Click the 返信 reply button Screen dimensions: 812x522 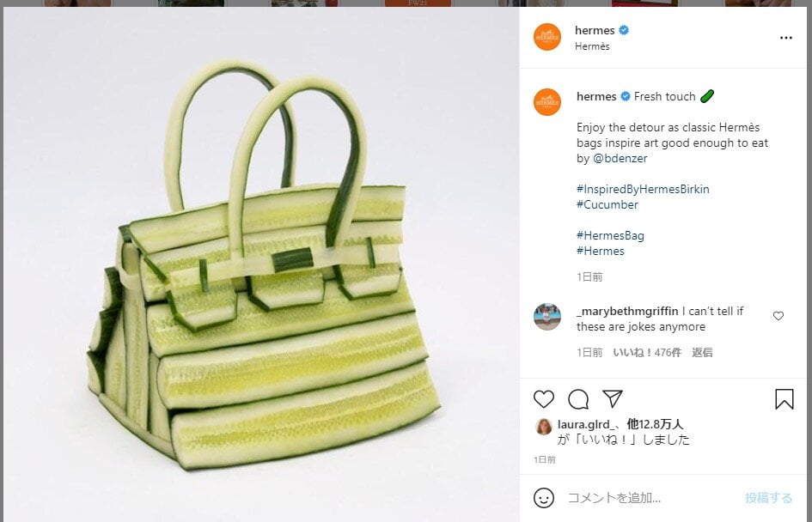click(702, 352)
